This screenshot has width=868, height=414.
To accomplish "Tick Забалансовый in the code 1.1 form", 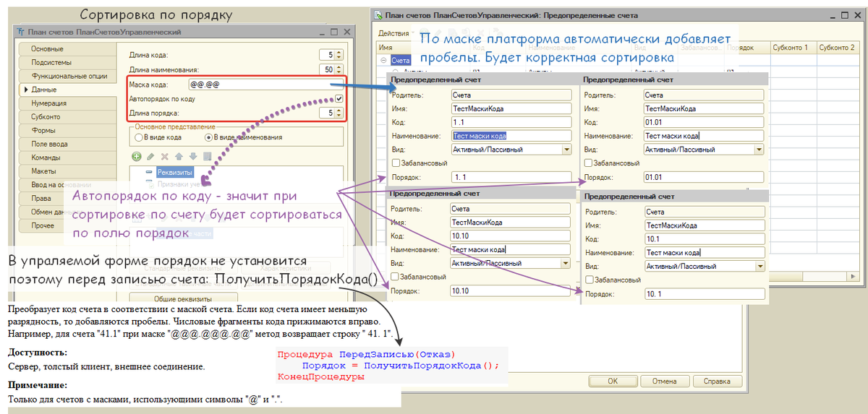I will point(394,163).
